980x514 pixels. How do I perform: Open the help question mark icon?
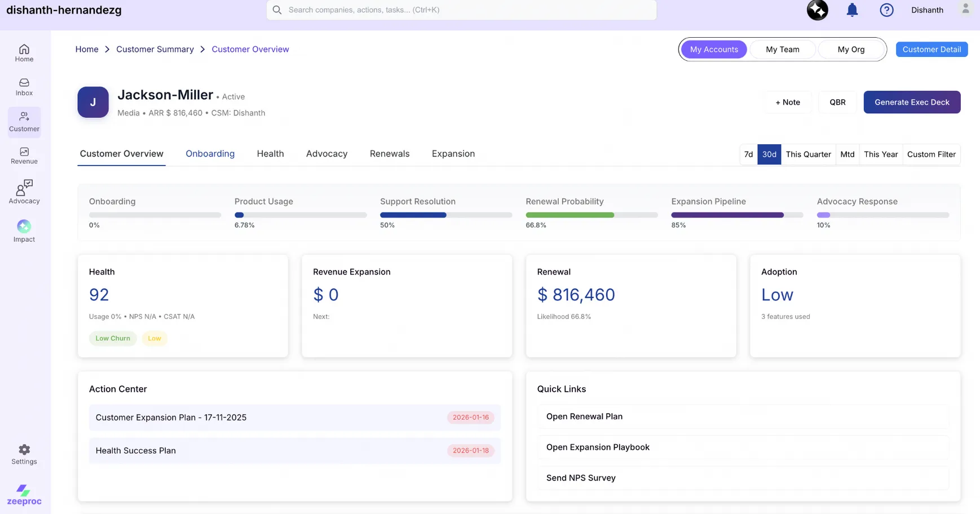tap(886, 10)
